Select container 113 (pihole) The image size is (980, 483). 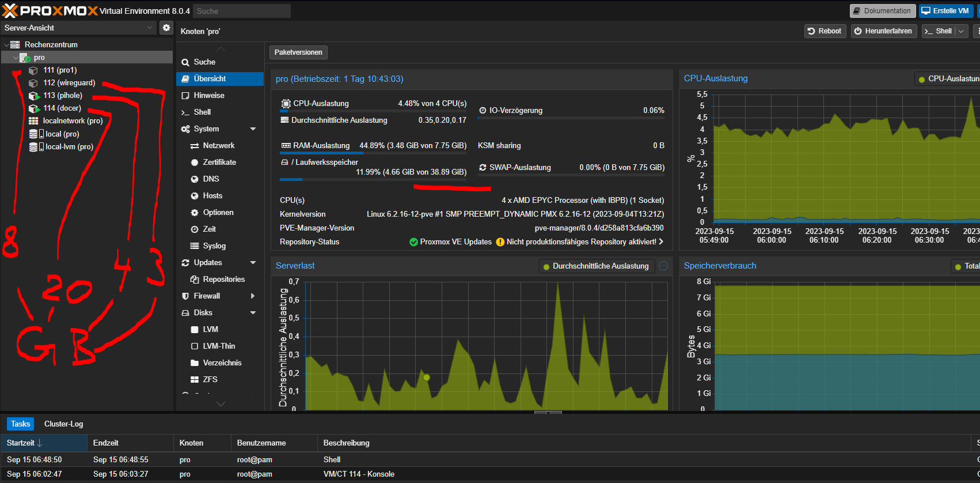point(63,96)
